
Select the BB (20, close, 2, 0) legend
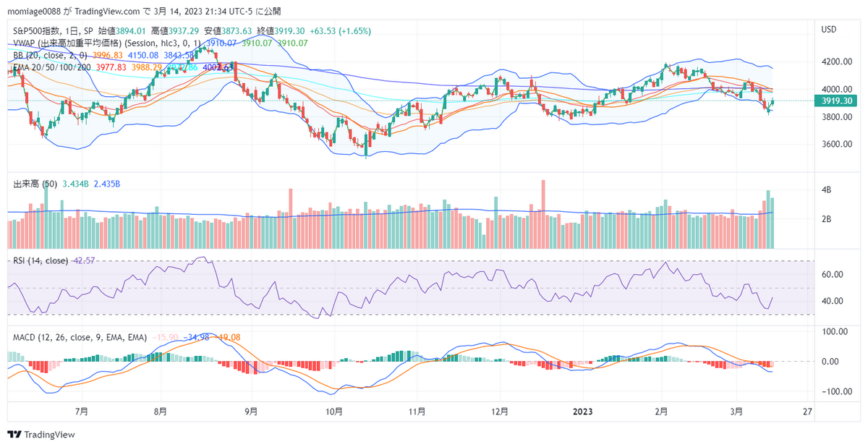(51, 55)
